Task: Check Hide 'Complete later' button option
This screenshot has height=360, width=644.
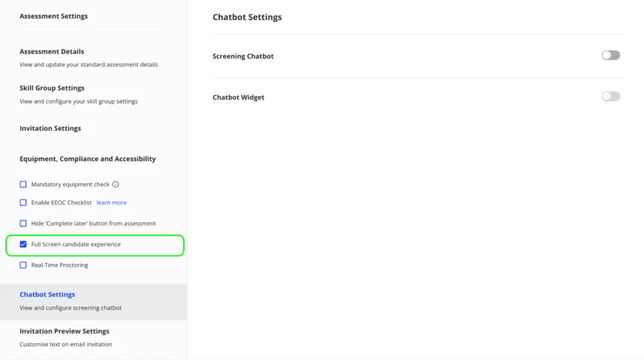Action: tap(23, 224)
